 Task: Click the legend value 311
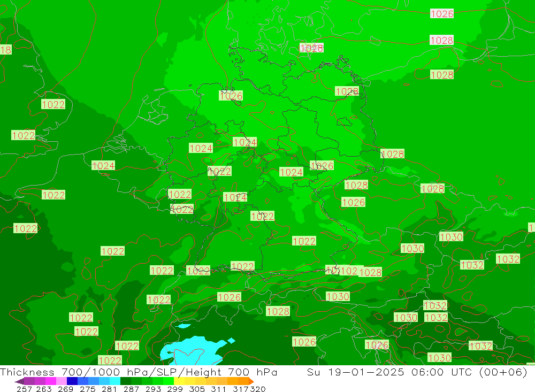coord(218,389)
